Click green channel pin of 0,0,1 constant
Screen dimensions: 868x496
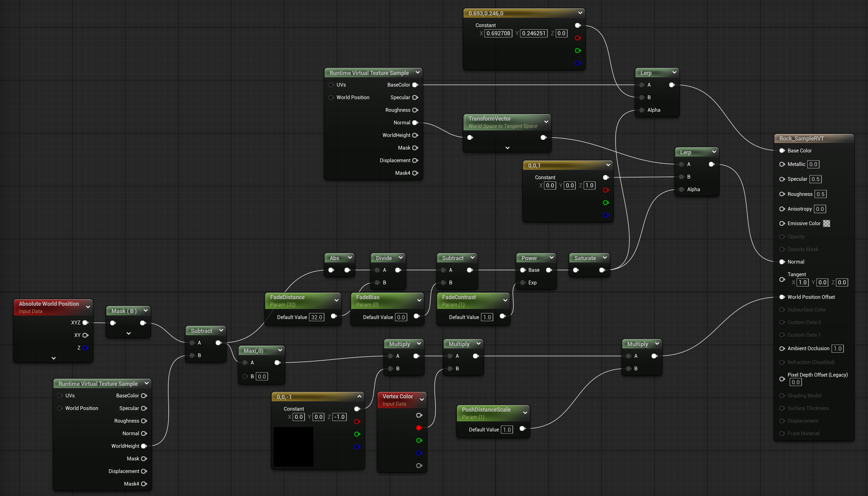coord(606,203)
